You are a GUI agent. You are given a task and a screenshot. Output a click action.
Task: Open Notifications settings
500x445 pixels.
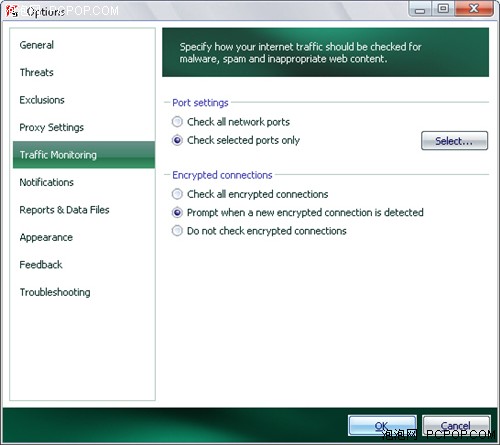click(47, 182)
